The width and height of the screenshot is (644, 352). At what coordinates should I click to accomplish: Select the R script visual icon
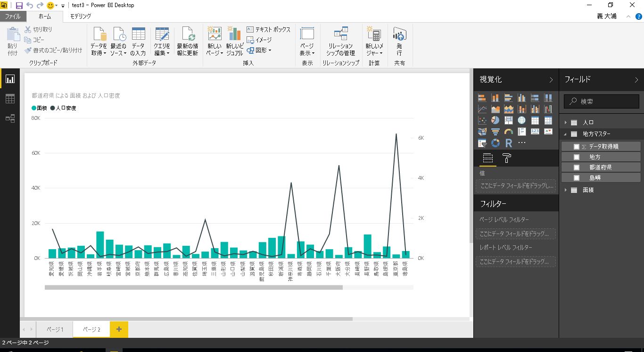508,143
